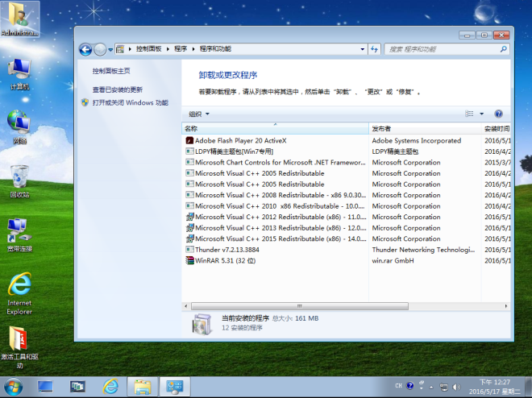Open Internet Explorer from the taskbar
This screenshot has height=398, width=532.
coord(110,387)
